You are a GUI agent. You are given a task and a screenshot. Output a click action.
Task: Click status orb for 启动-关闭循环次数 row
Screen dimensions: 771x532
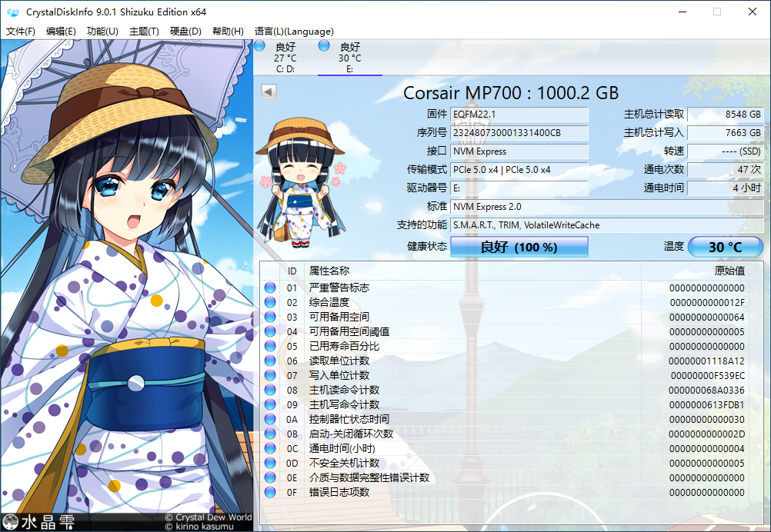[270, 434]
